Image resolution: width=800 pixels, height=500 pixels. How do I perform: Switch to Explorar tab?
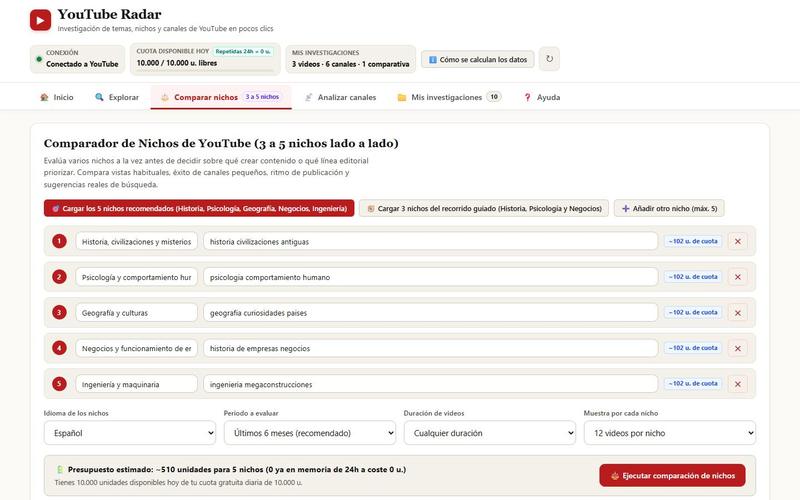117,97
